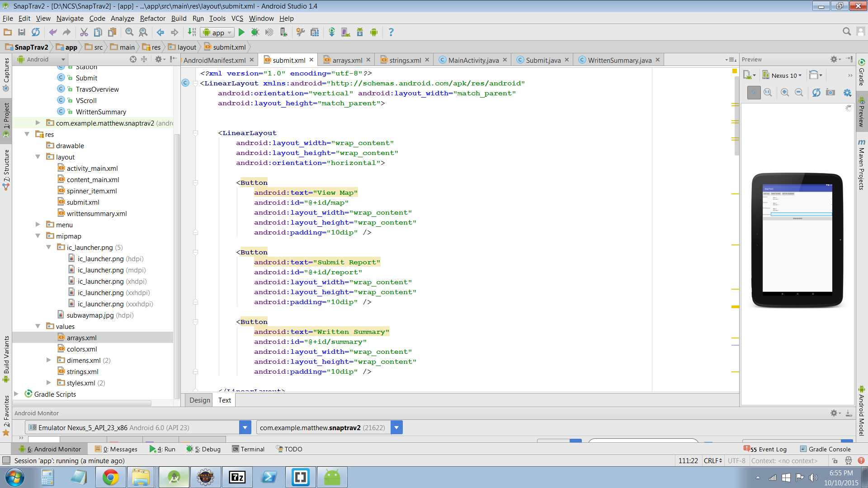Click the green Run app play button

coord(241,32)
